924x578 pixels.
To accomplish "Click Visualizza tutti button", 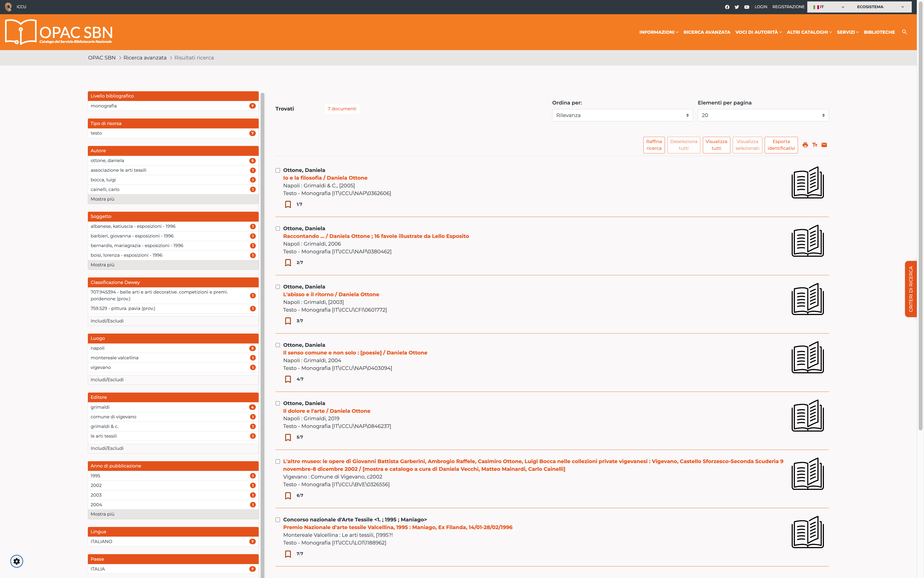I will [x=716, y=145].
